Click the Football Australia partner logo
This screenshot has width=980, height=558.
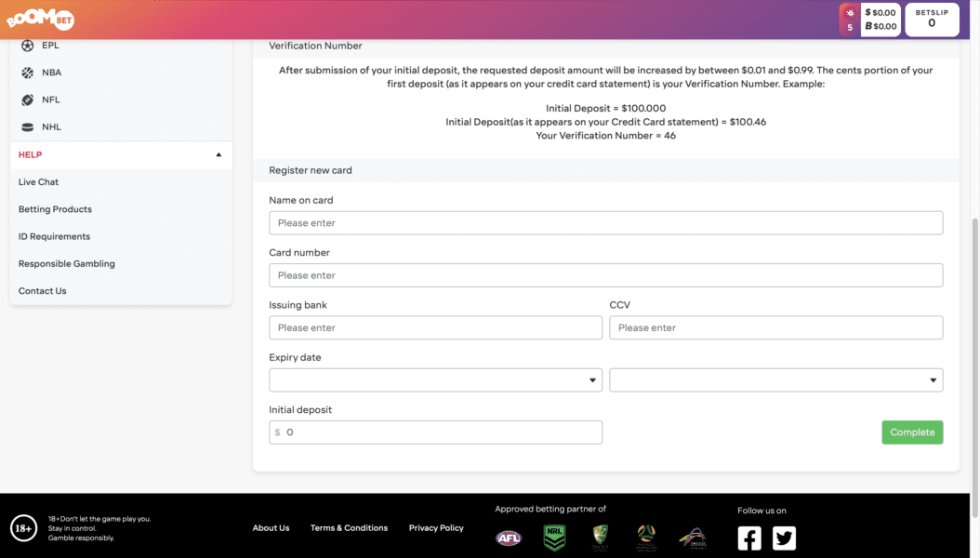(646, 538)
